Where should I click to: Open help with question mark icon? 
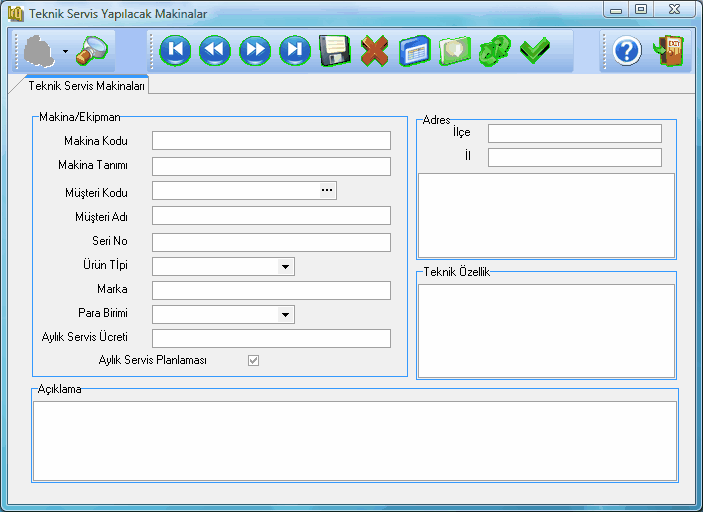tap(627, 51)
